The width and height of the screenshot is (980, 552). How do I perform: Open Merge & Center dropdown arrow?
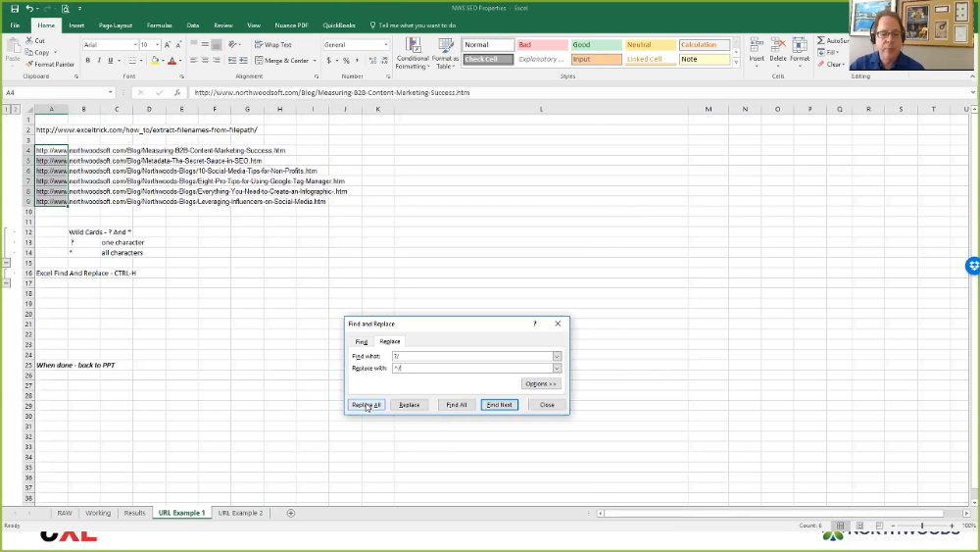coord(315,61)
